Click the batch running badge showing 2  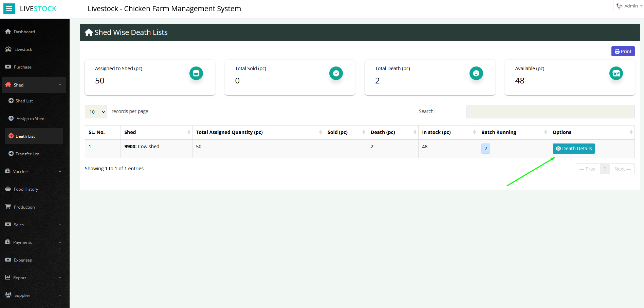tap(485, 148)
